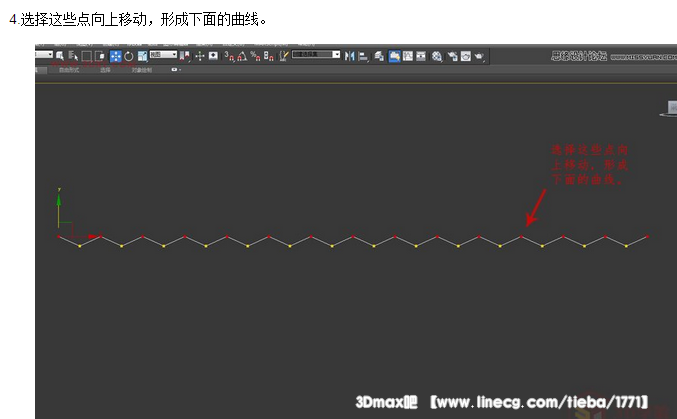Choose the Rectangular Selection Region tool
Image resolution: width=677 pixels, height=419 pixels.
point(86,56)
